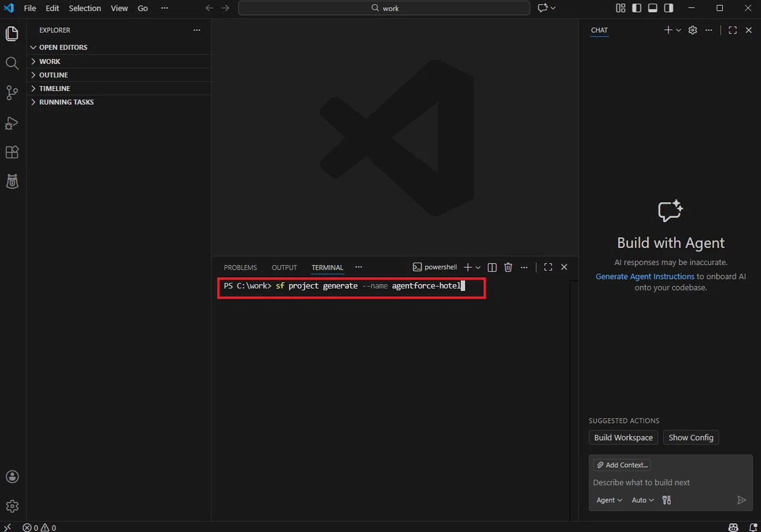761x532 pixels.
Task: Open the new terminal launch profile dropdown
Action: [x=478, y=268]
